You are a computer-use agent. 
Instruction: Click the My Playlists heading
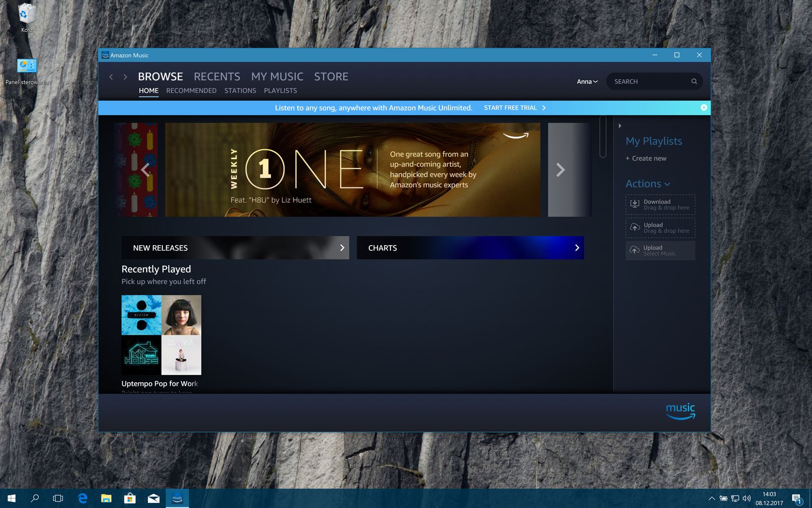click(654, 141)
